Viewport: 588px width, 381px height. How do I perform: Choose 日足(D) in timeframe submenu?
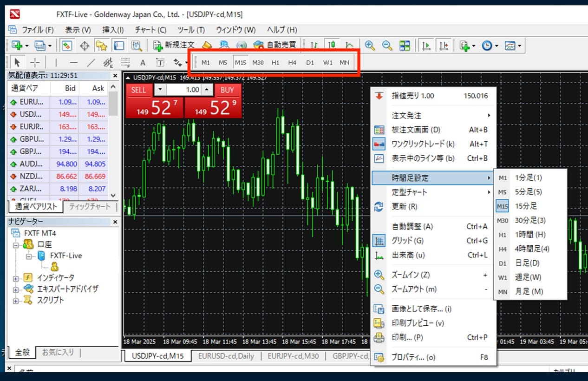530,263
